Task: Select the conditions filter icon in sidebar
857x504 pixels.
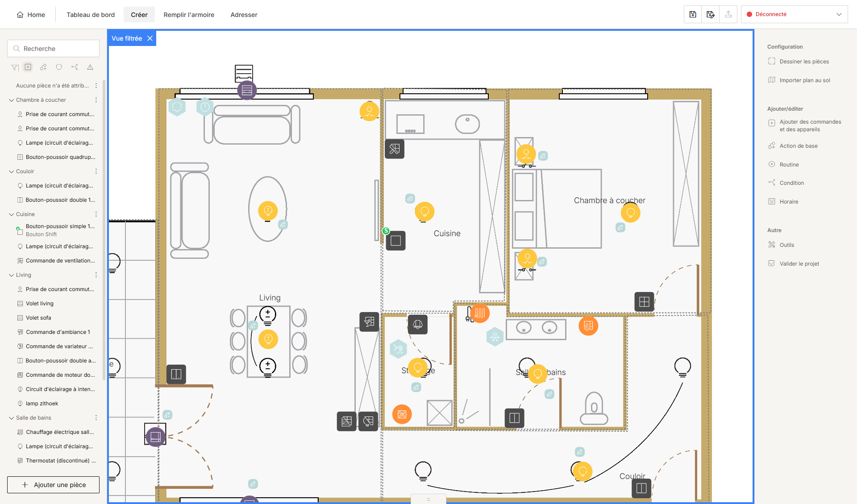Action: click(x=75, y=67)
